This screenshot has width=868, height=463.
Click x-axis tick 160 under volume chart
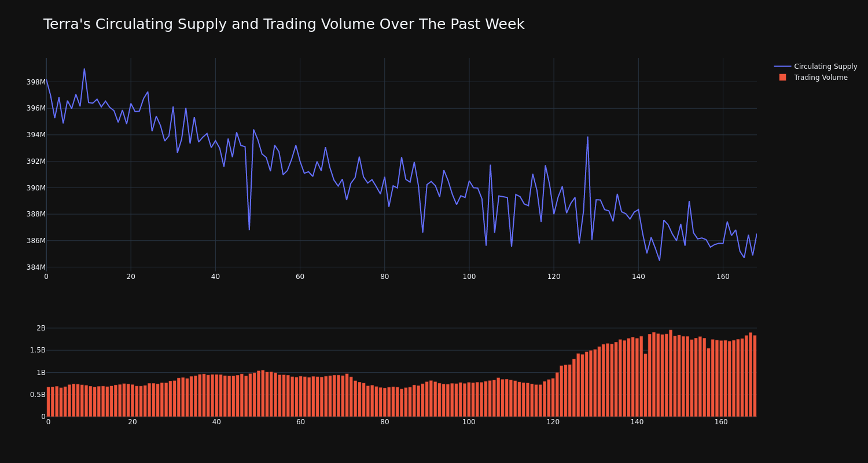[x=721, y=422]
